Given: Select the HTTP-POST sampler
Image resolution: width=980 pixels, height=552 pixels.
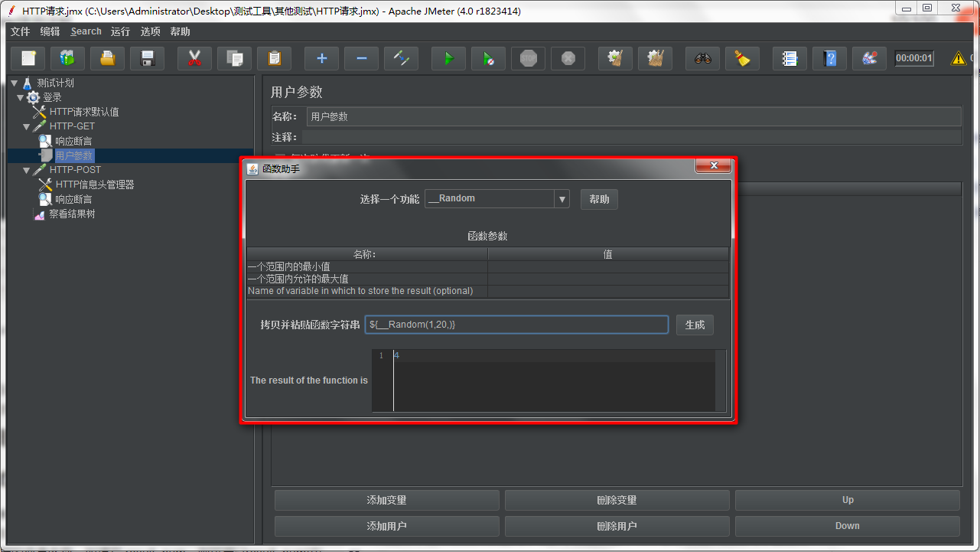Looking at the screenshot, I should point(75,170).
